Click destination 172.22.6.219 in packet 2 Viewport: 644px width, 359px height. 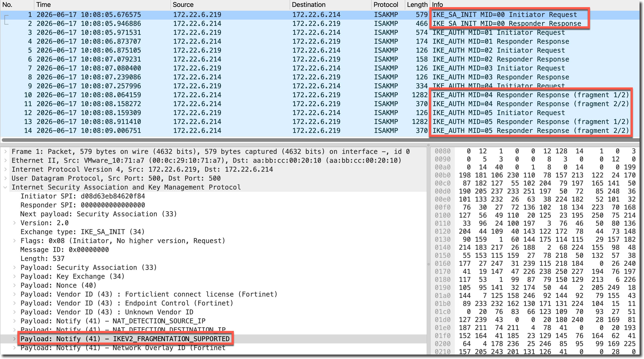pyautogui.click(x=316, y=23)
